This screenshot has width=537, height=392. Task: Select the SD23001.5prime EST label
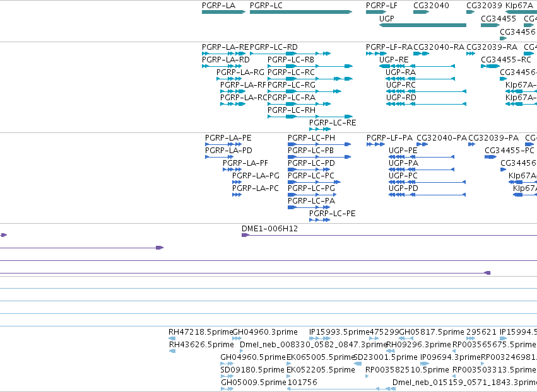tap(386, 357)
